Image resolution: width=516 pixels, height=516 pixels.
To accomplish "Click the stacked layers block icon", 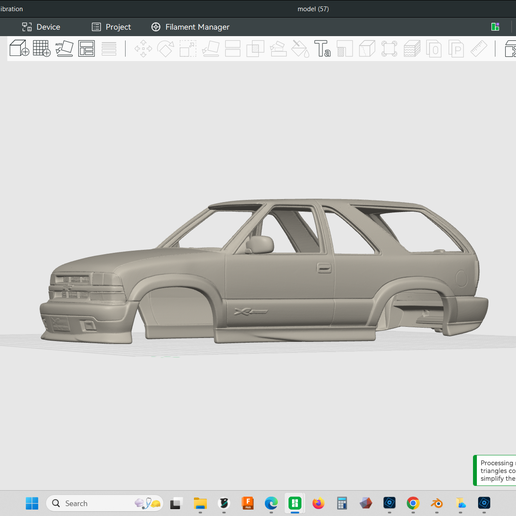I will (412, 49).
